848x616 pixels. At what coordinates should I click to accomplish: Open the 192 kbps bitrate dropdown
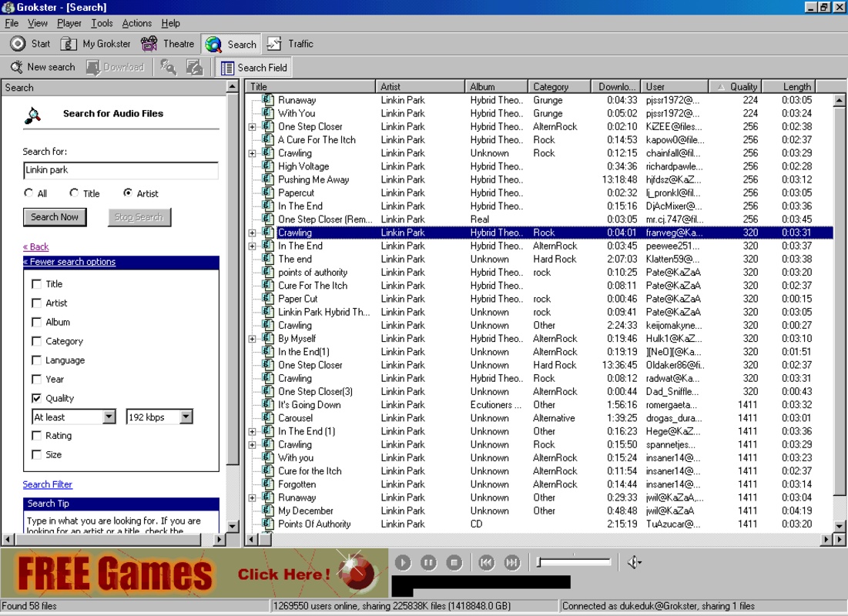click(x=186, y=417)
